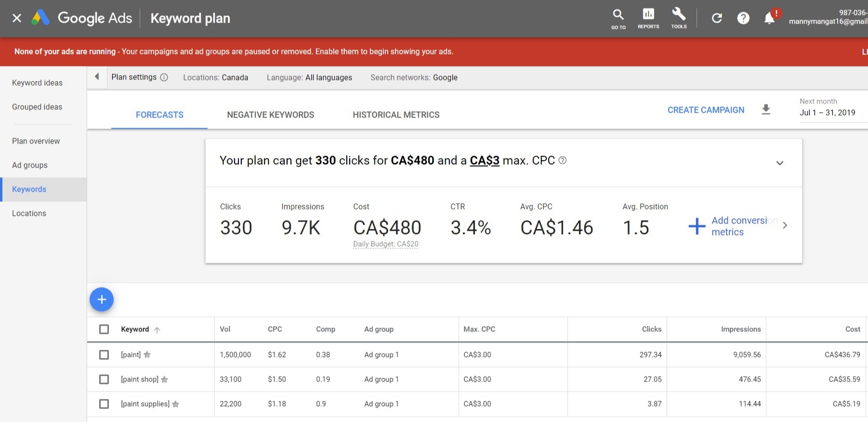Viewport: 868px width, 422px height.
Task: Click Add conversion metrics link
Action: [x=744, y=226]
